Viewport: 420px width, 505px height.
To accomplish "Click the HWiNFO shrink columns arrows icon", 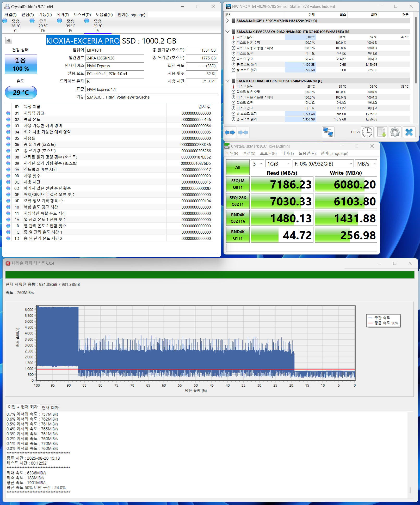I will [243, 132].
